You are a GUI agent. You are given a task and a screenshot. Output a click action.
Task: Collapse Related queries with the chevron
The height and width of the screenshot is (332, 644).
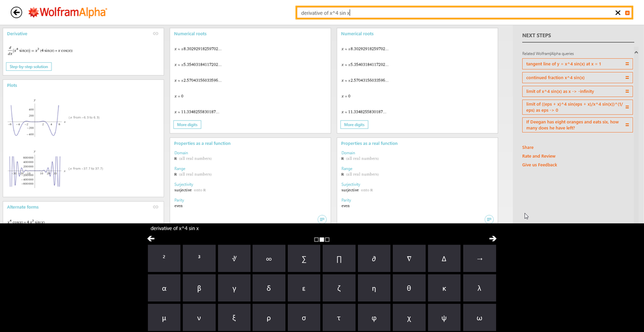pos(636,52)
